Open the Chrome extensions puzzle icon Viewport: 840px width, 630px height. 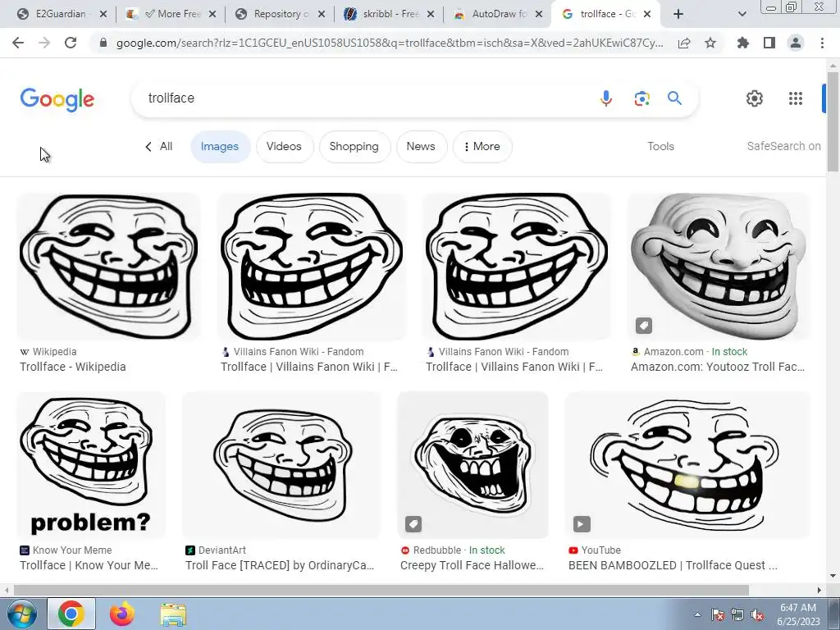click(x=743, y=43)
